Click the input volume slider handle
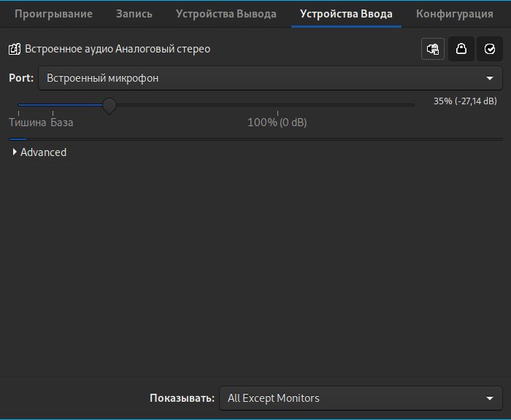 pos(109,105)
